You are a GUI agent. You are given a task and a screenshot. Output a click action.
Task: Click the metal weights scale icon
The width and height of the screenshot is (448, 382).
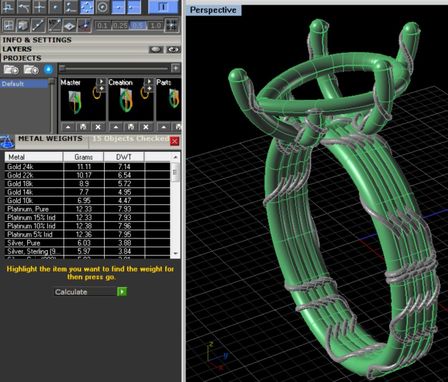[7, 141]
